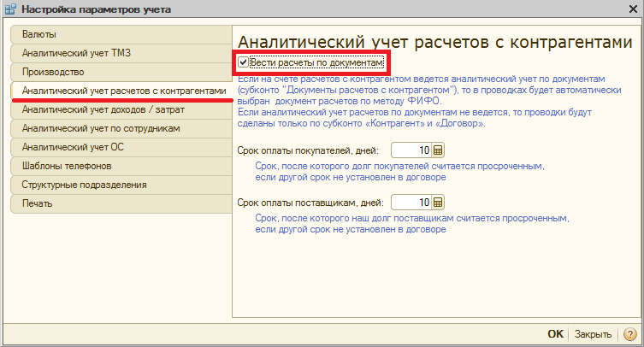The width and height of the screenshot is (644, 347).
Task: Click the 'Закрыть' button
Action: click(593, 334)
